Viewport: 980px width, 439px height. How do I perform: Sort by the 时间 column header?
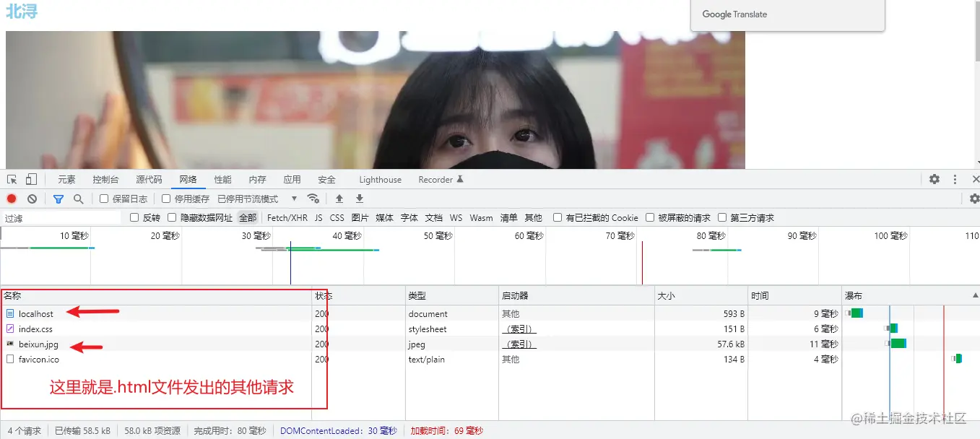795,295
